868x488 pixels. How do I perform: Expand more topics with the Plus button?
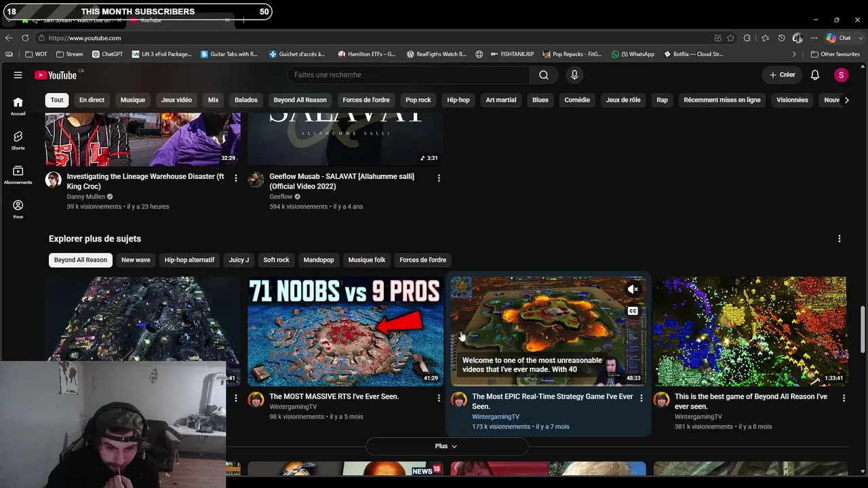pyautogui.click(x=446, y=446)
